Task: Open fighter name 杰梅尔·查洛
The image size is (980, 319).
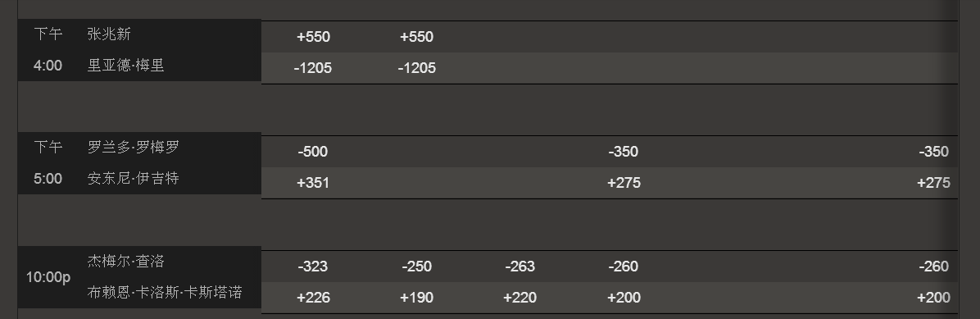Action: pyautogui.click(x=125, y=262)
